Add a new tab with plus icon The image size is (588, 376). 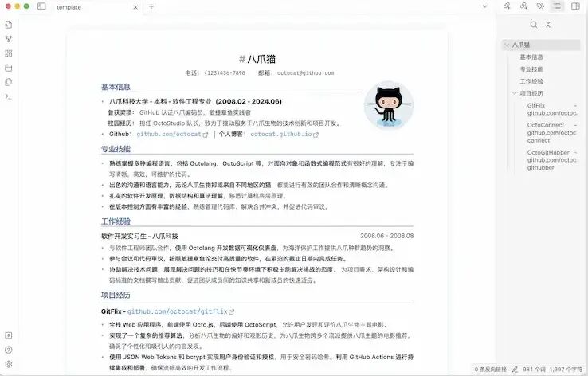click(151, 6)
